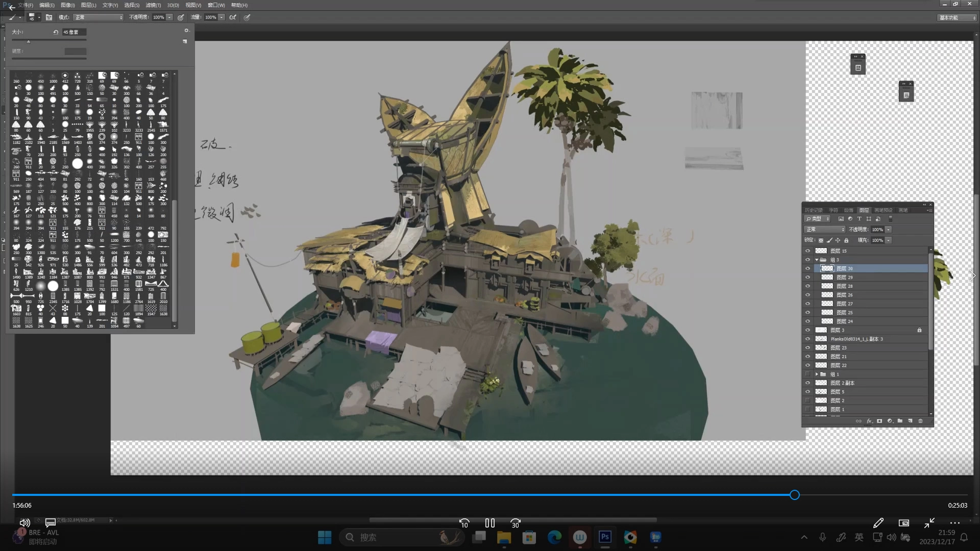The image size is (980, 551).
Task: Switch to the 历史记录 tab
Action: pos(813,210)
